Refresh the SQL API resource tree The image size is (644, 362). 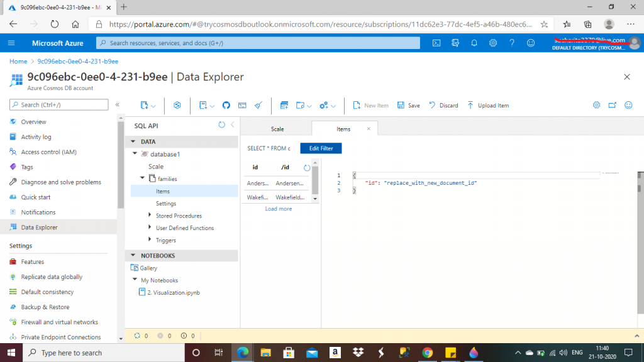(221, 125)
